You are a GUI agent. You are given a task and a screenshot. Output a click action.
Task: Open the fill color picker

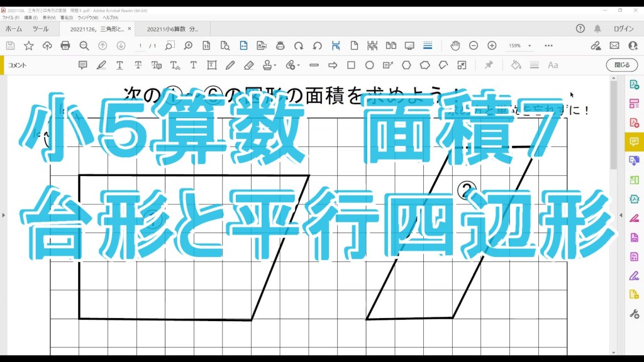[516, 65]
